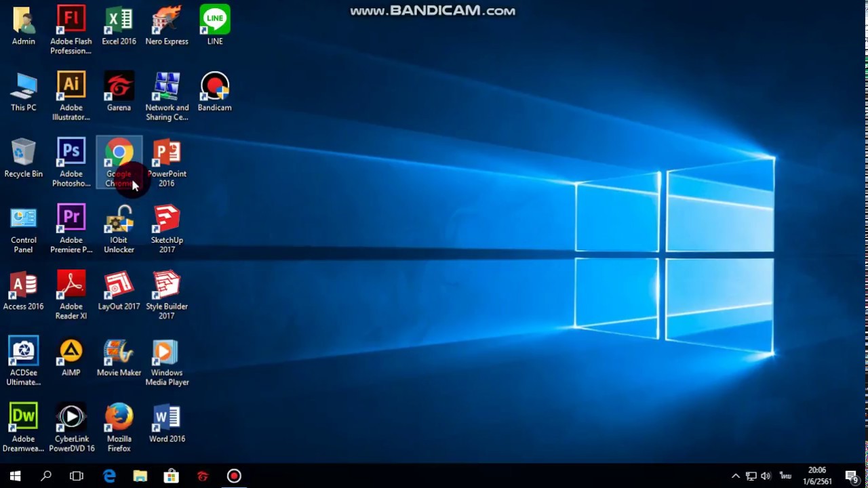Select the ACDSee Ultimate shortcut
This screenshot has width=868, height=488.
[x=23, y=362]
